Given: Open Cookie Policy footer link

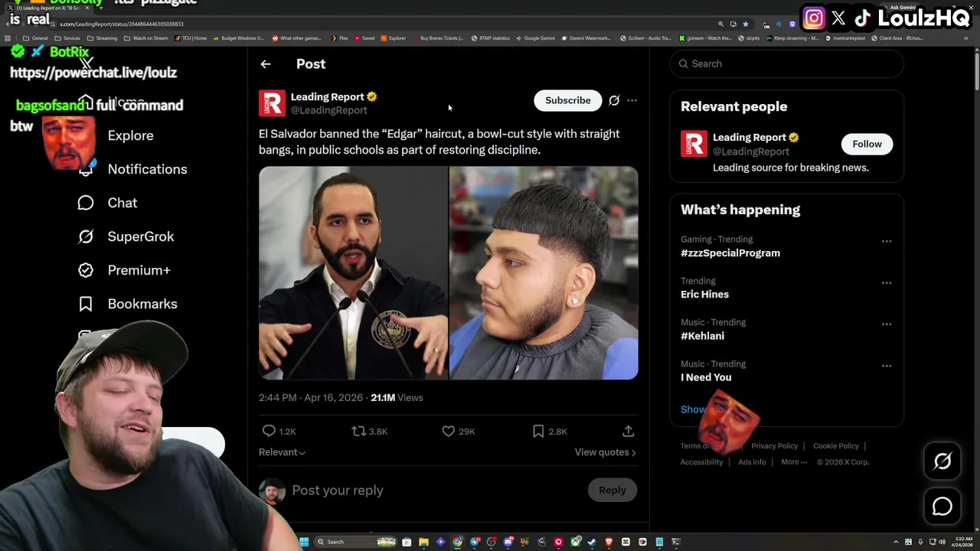Looking at the screenshot, I should (835, 446).
